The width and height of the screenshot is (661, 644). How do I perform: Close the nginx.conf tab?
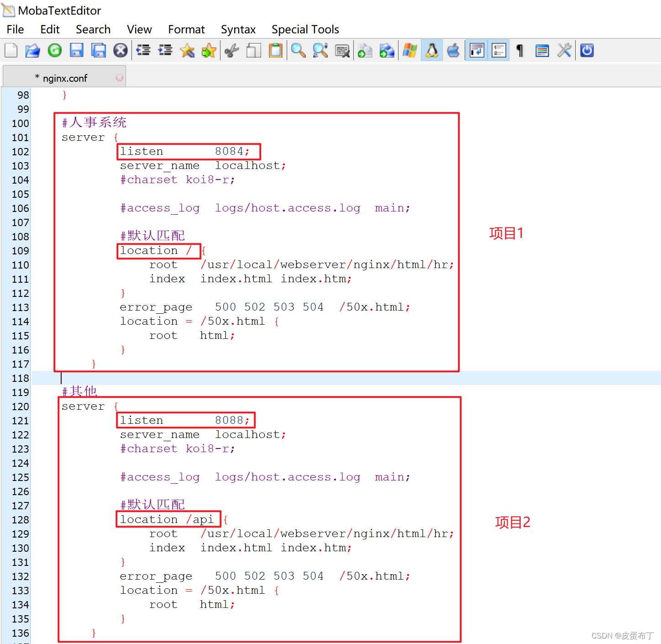(x=120, y=78)
